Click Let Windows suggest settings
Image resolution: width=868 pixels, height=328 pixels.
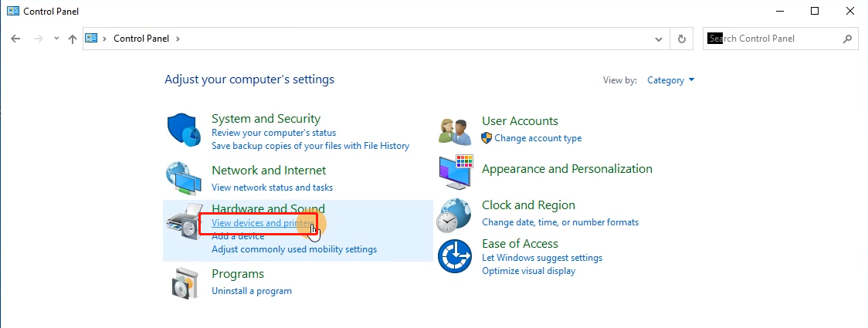click(542, 258)
